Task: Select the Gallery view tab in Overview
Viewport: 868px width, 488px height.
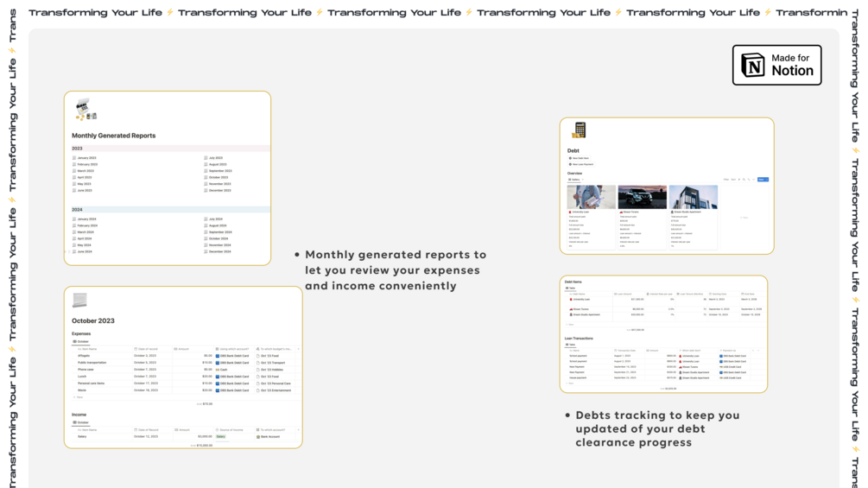Action: click(x=574, y=180)
